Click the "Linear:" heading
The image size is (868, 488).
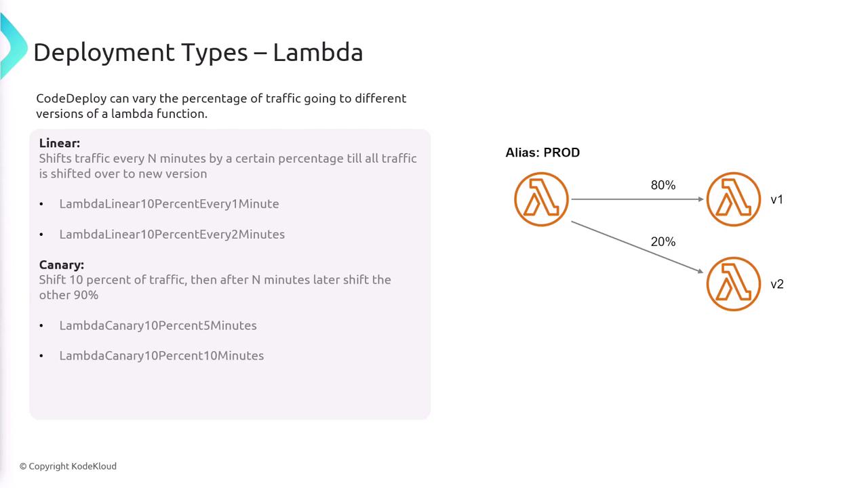pos(60,143)
